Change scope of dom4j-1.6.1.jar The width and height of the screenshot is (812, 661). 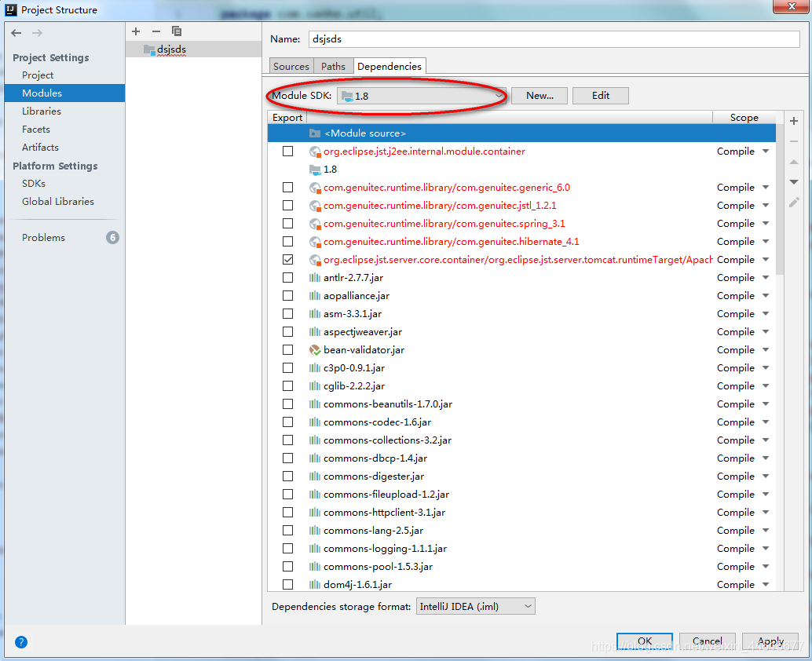[x=766, y=585]
